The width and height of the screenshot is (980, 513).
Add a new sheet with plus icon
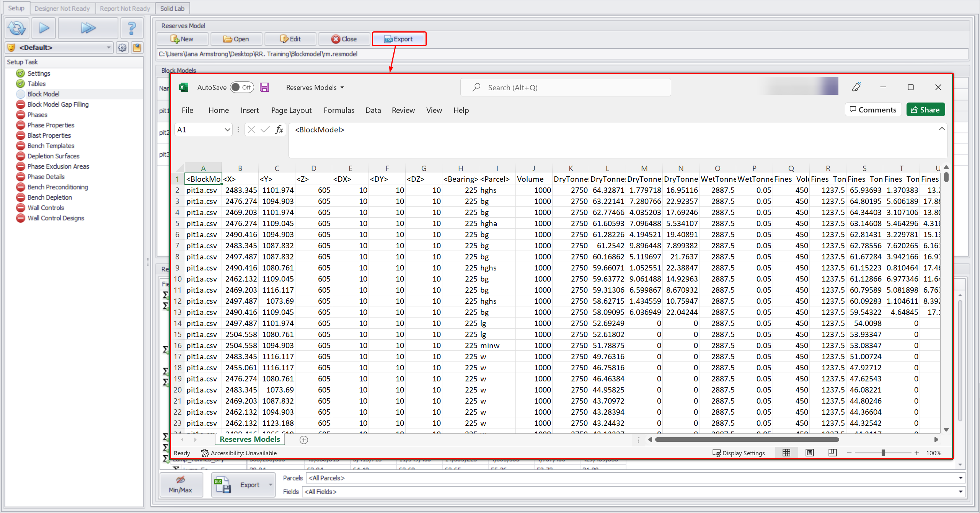(304, 440)
